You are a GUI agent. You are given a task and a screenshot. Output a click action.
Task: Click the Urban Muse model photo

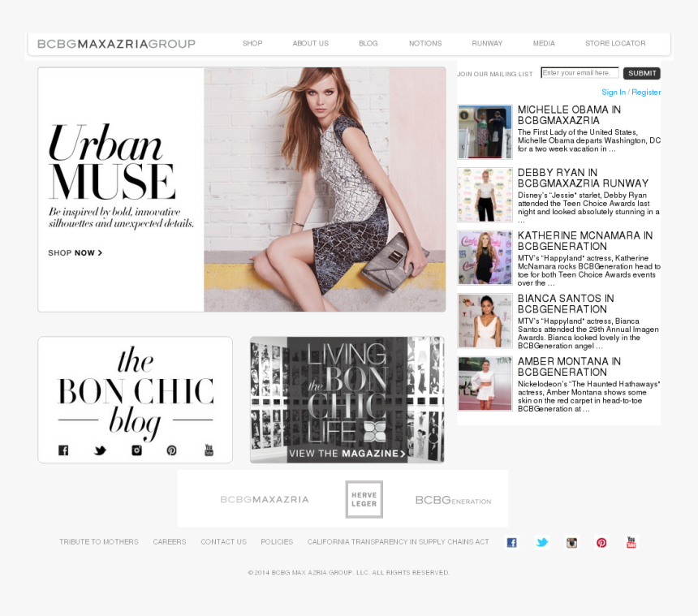[x=325, y=189]
